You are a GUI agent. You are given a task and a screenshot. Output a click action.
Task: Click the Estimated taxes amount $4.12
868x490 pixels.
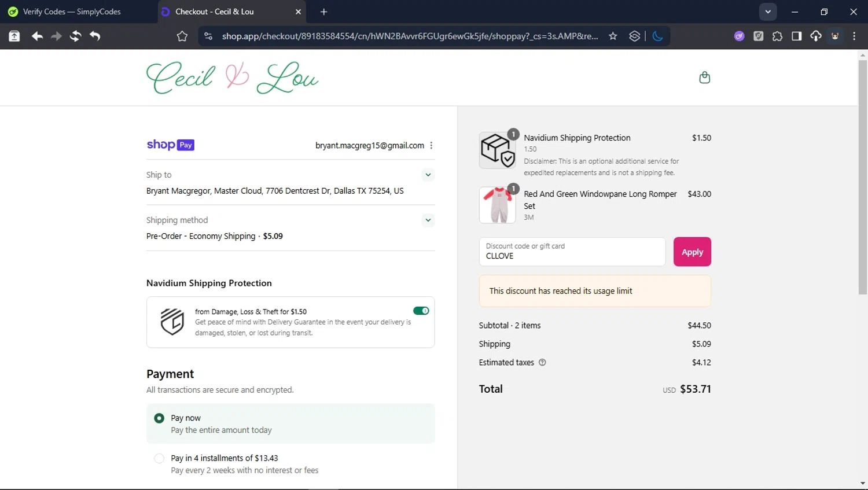(x=701, y=363)
